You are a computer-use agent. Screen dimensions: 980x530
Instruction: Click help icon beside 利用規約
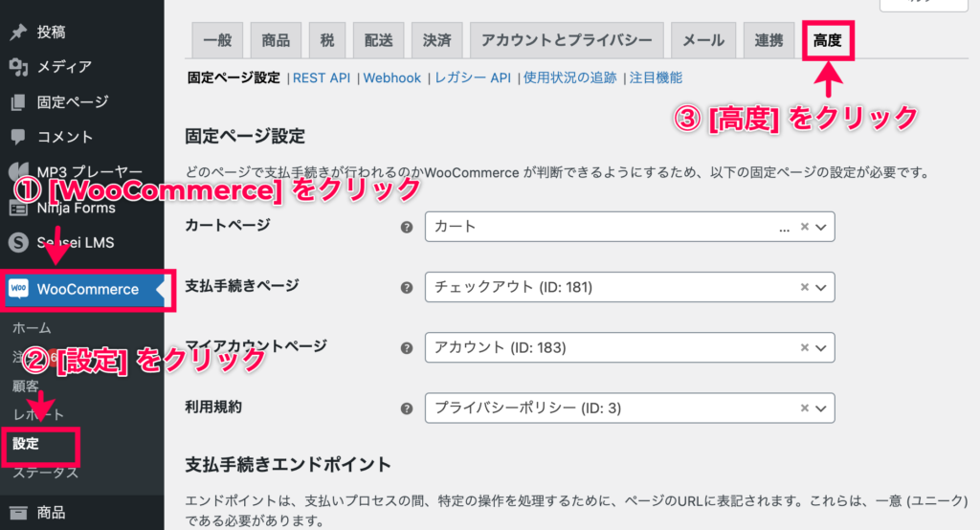tap(407, 409)
